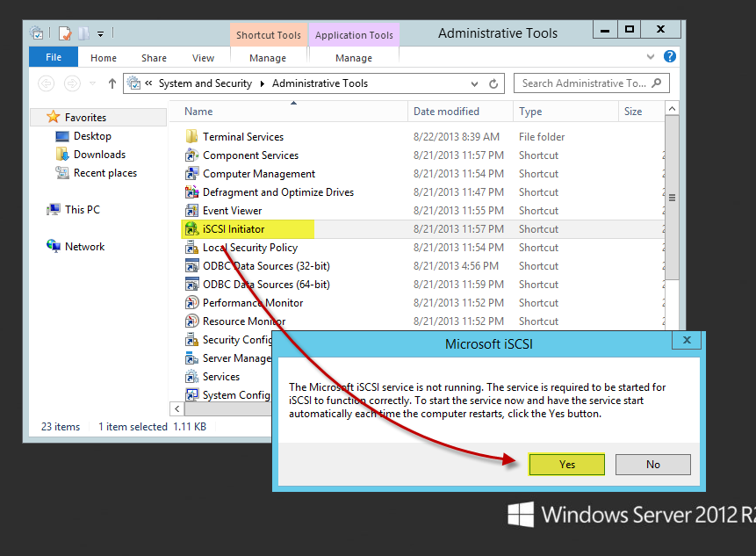The image size is (756, 556).
Task: Click horizontal scrollbar left arrow
Action: pos(177,409)
